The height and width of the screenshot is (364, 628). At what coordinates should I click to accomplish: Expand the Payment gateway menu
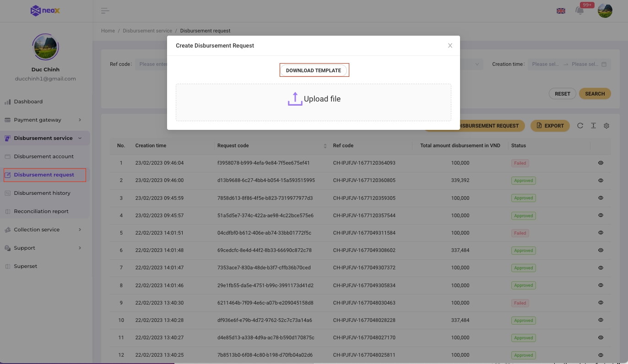43,120
